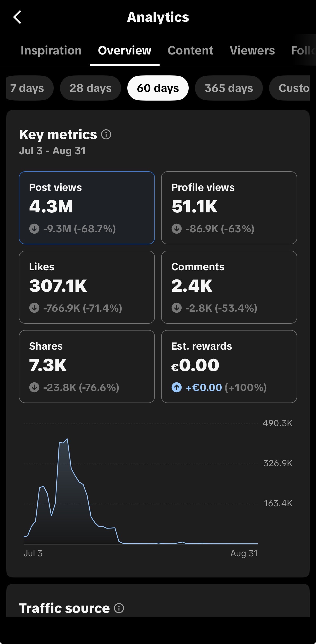This screenshot has width=316, height=644.
Task: Open Traffic source info icon
Action: pos(119,608)
